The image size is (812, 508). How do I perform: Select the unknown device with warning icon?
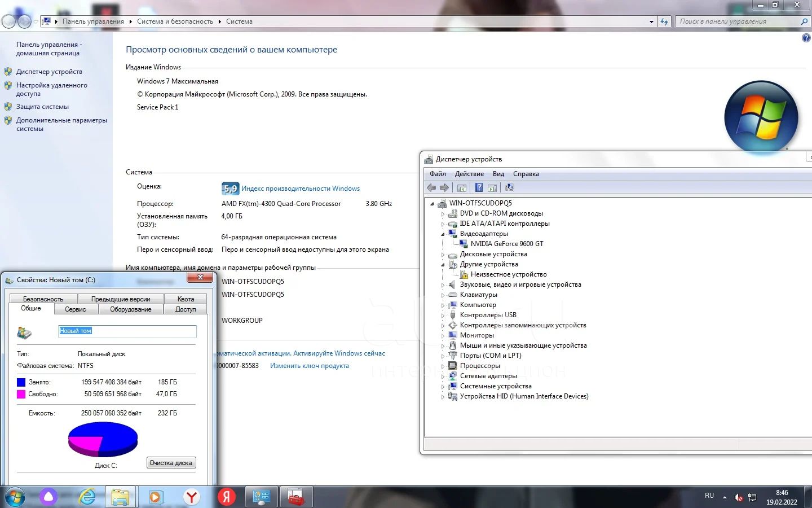[x=508, y=274]
